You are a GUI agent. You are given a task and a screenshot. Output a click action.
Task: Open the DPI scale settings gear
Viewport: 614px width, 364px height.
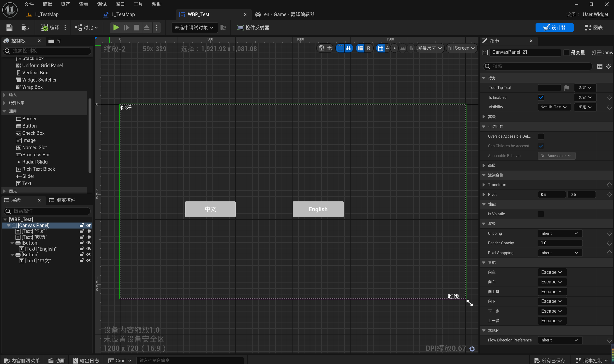[472, 349]
